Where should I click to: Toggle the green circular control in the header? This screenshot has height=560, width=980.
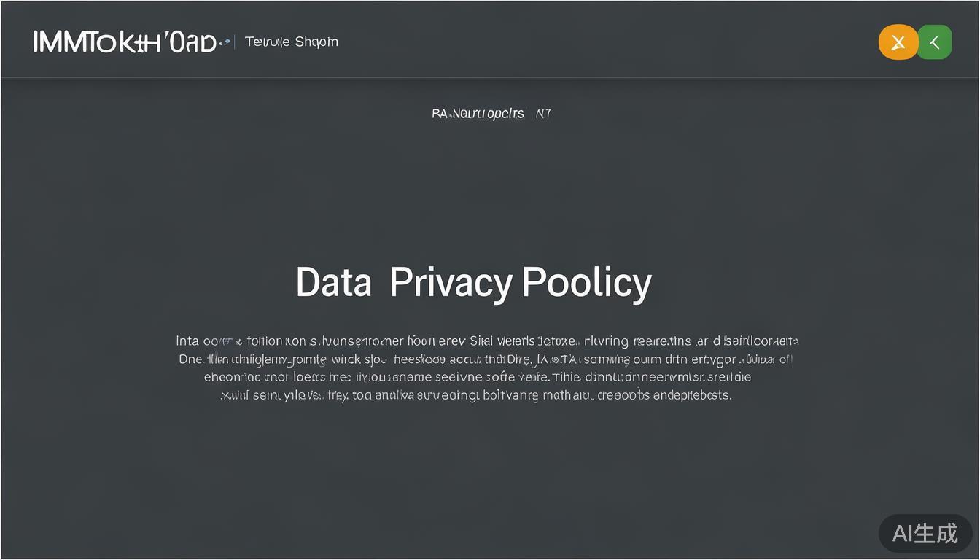pos(934,42)
